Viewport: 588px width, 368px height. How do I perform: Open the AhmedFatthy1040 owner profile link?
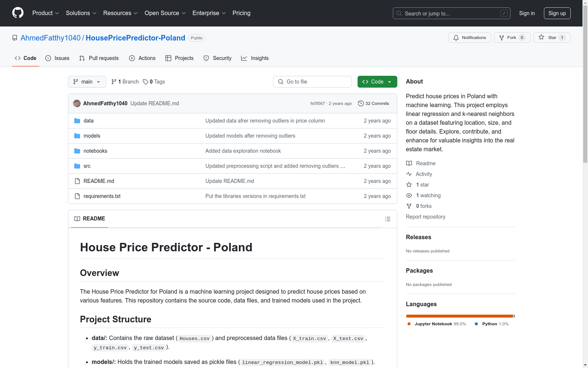coord(50,38)
